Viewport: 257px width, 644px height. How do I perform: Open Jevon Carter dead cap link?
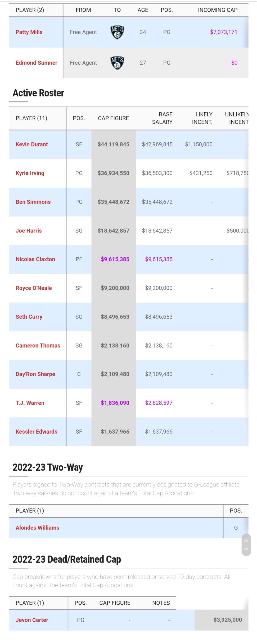coord(32,620)
